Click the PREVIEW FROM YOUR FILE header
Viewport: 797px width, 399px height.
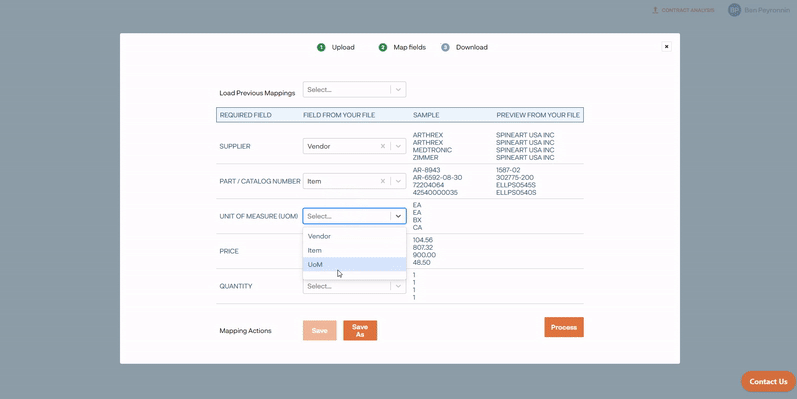click(538, 115)
